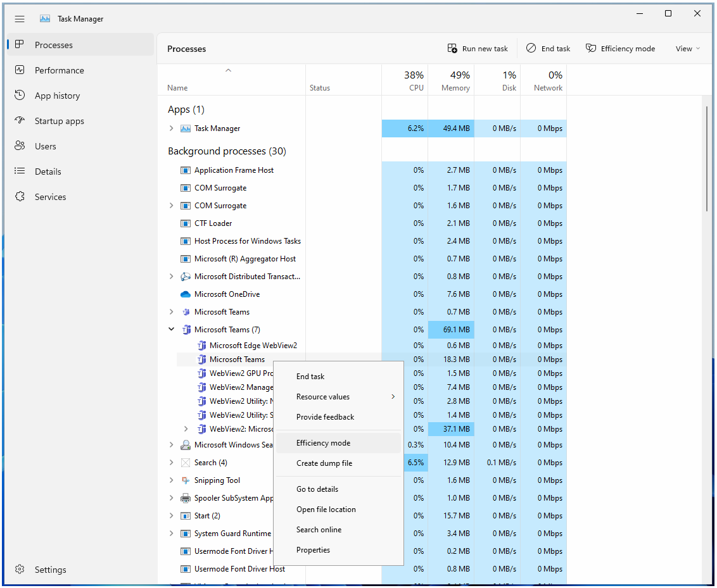Click the Microsoft Edge WebView2 Teams icon
This screenshot has width=717, height=588.
(x=201, y=346)
